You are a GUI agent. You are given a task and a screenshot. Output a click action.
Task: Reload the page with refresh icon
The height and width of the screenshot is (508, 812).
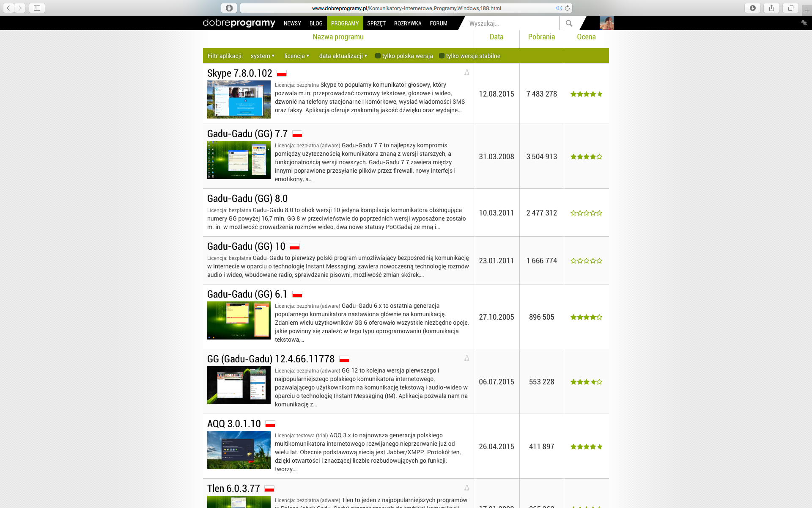pos(567,8)
